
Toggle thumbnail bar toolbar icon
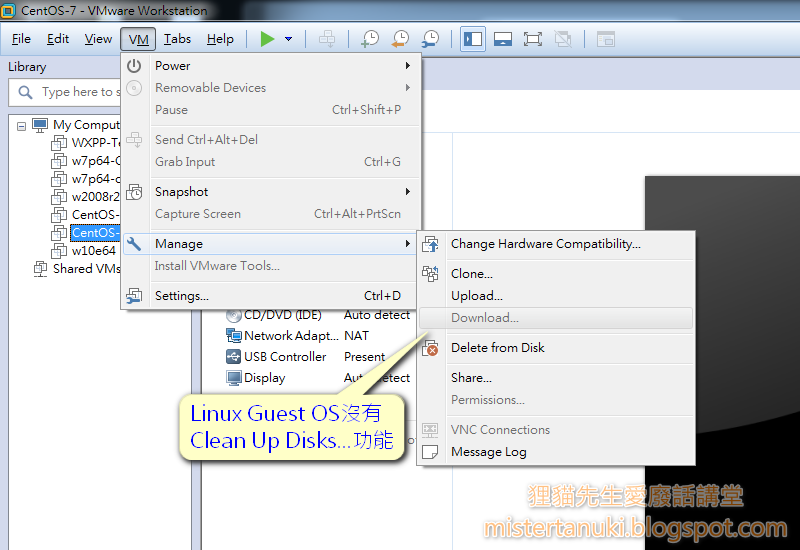[x=503, y=39]
